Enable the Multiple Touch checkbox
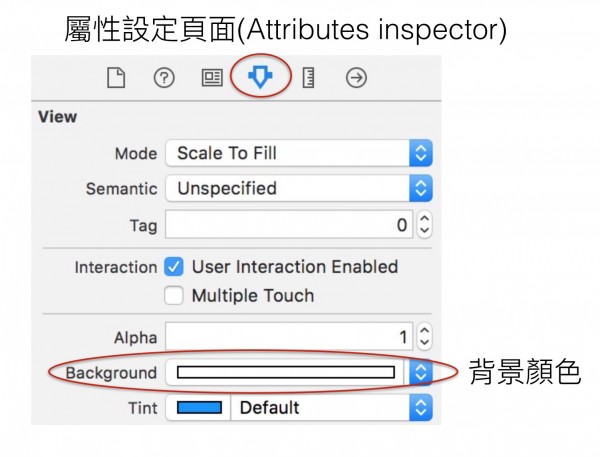Viewport: 600px width, 457px height. pyautogui.click(x=174, y=295)
